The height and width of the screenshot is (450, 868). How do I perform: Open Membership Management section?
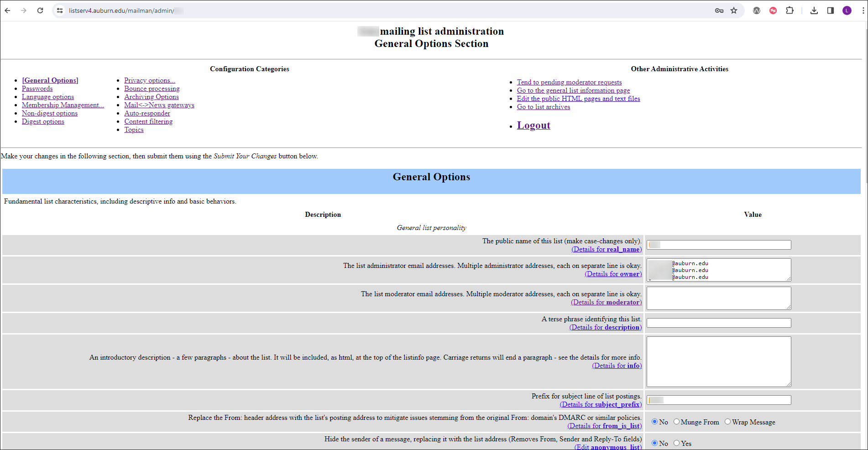coord(63,105)
